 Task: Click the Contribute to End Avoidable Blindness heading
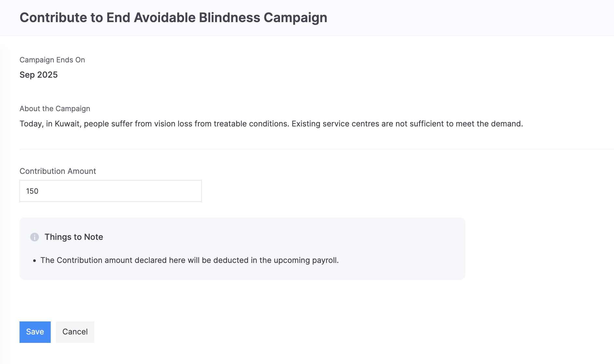[173, 18]
